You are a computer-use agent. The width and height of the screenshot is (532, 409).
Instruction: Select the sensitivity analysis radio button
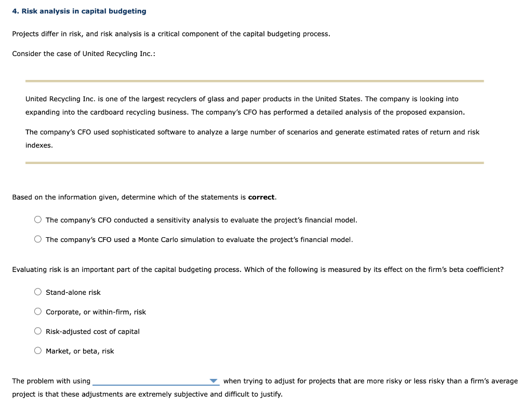37,219
